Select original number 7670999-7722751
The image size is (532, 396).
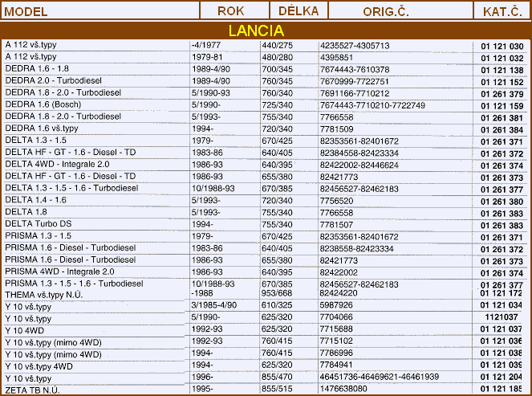[354, 81]
